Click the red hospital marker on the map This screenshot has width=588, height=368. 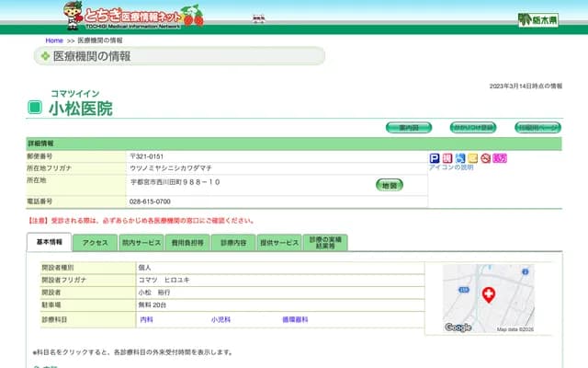489,294
